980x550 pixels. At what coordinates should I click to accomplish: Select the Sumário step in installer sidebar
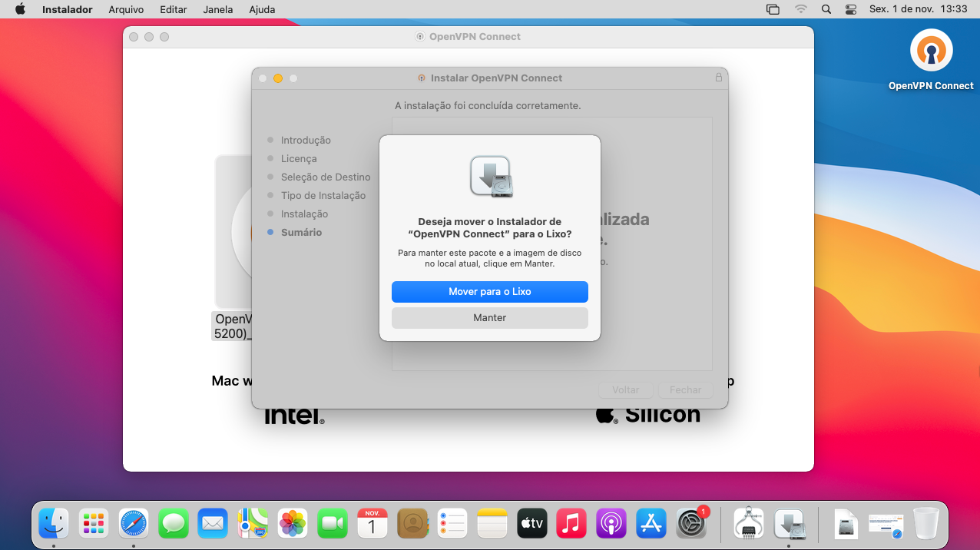click(x=301, y=232)
